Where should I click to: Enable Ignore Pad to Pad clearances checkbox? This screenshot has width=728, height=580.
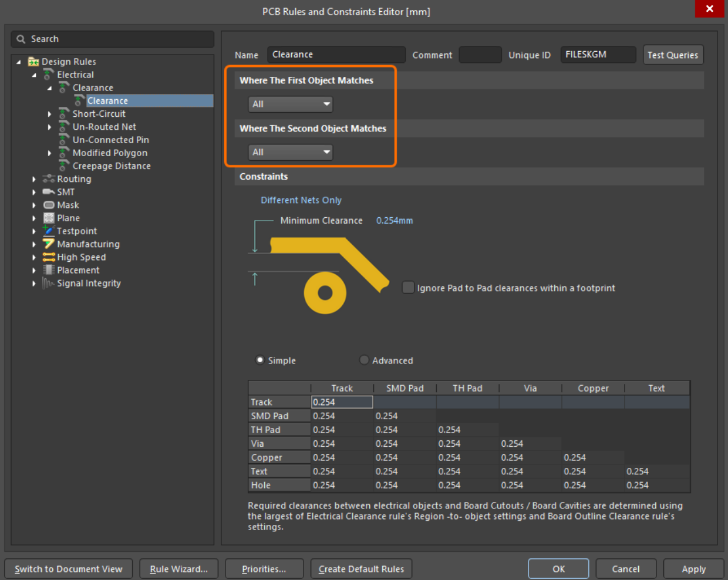click(x=408, y=288)
